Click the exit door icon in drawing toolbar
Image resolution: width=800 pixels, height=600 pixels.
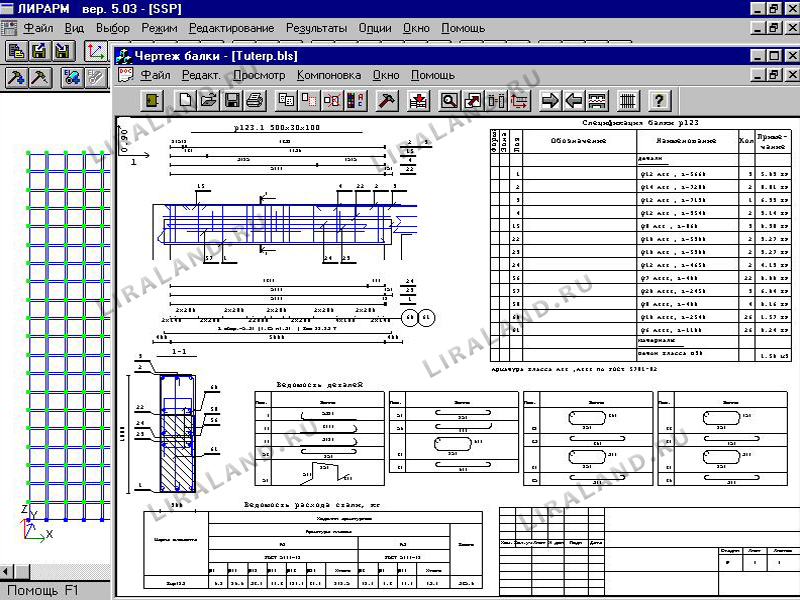click(x=151, y=100)
